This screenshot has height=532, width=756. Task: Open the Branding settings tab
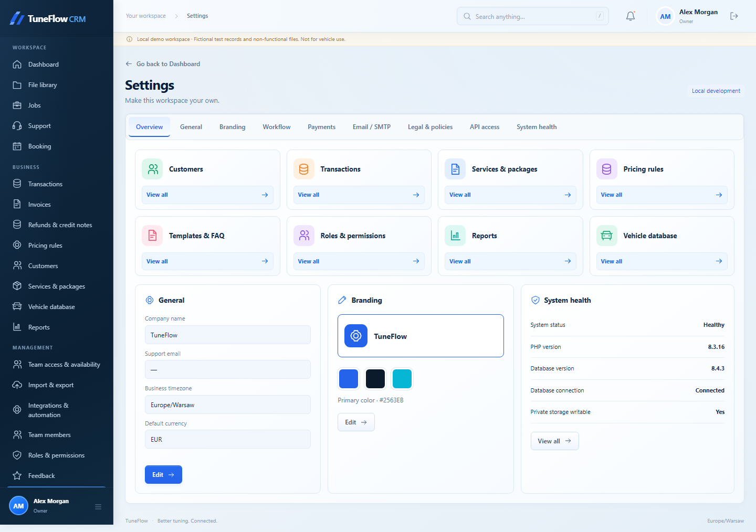(x=233, y=127)
